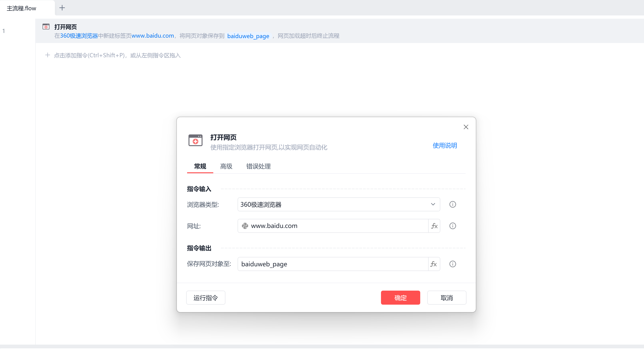
Task: Click the add command placeholder row
Action: [x=113, y=56]
